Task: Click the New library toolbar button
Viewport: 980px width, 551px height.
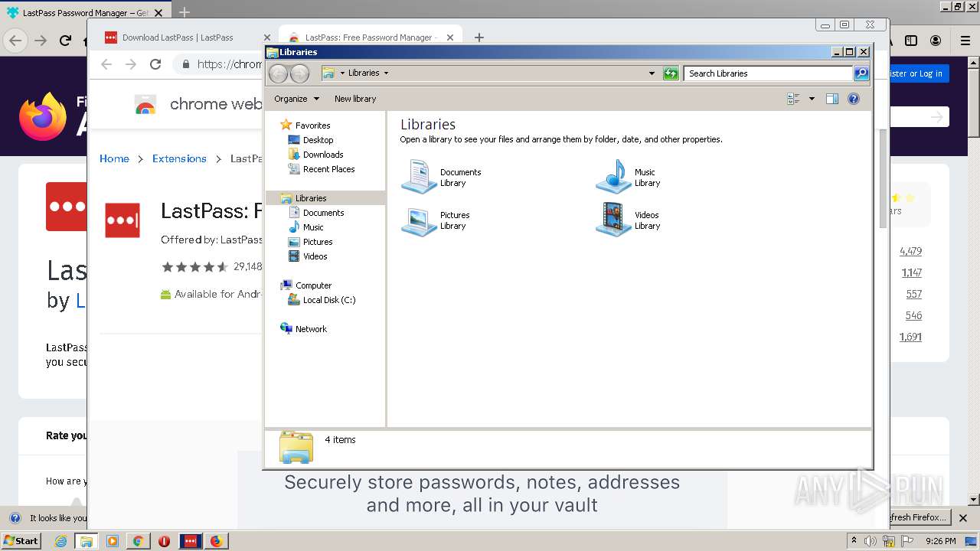Action: (x=355, y=99)
